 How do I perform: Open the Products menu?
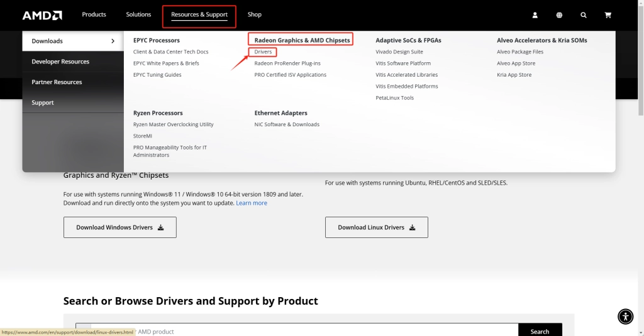[94, 14]
